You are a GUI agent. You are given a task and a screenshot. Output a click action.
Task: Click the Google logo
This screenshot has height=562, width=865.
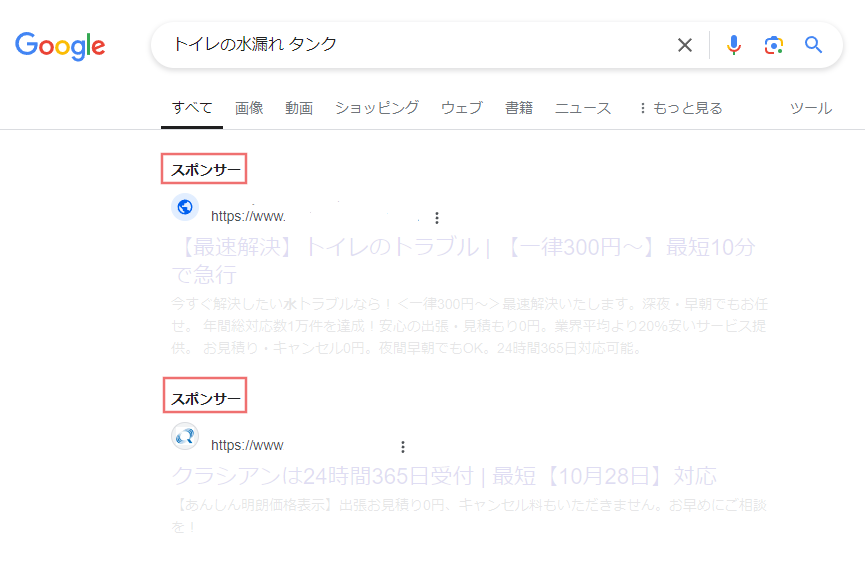tap(60, 46)
